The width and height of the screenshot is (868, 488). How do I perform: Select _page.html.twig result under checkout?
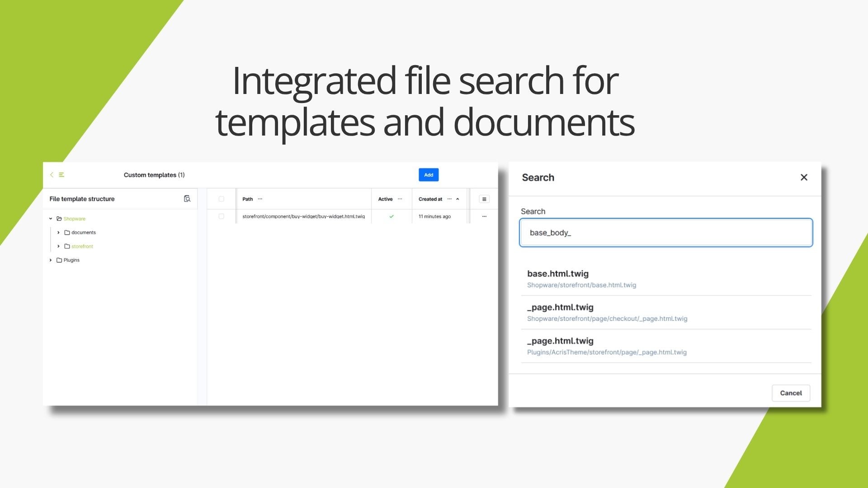point(666,313)
